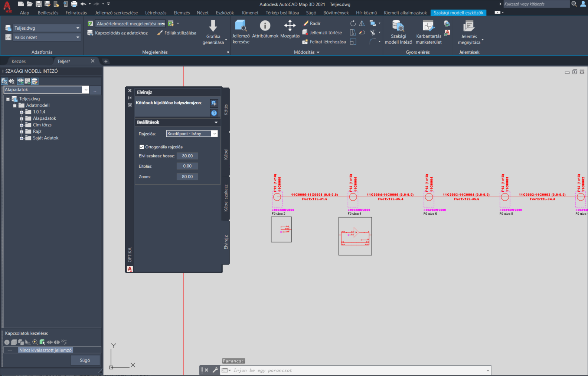Click the mirror icon in Módosítás panel
This screenshot has width=588, height=376.
(x=362, y=23)
